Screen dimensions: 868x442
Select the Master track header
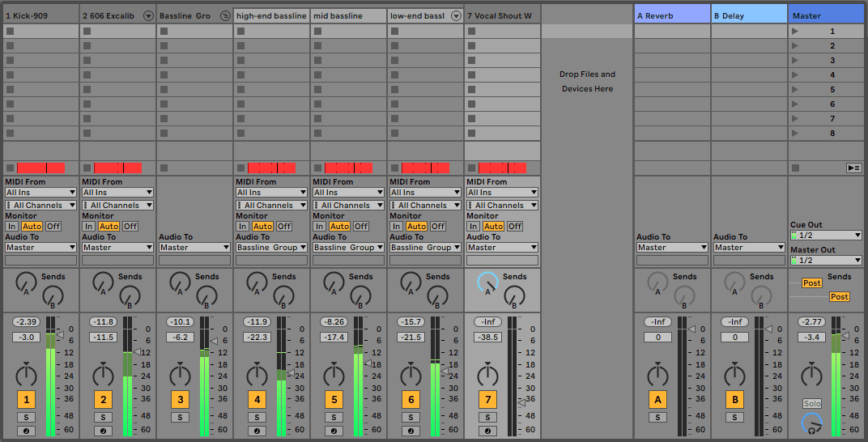tap(827, 14)
